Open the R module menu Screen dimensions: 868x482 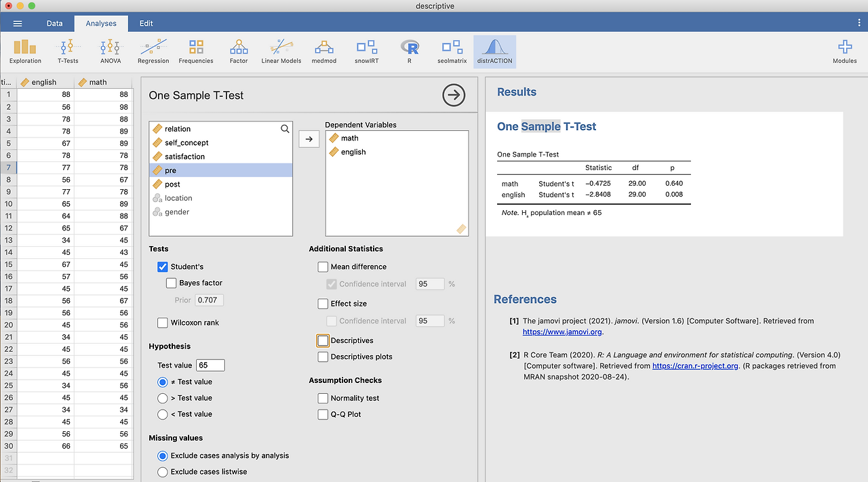click(x=410, y=52)
